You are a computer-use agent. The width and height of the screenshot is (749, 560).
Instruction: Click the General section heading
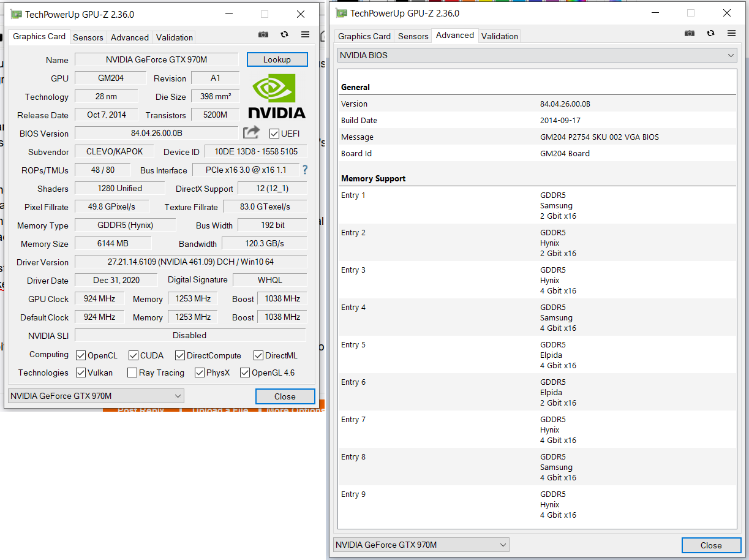pyautogui.click(x=355, y=88)
